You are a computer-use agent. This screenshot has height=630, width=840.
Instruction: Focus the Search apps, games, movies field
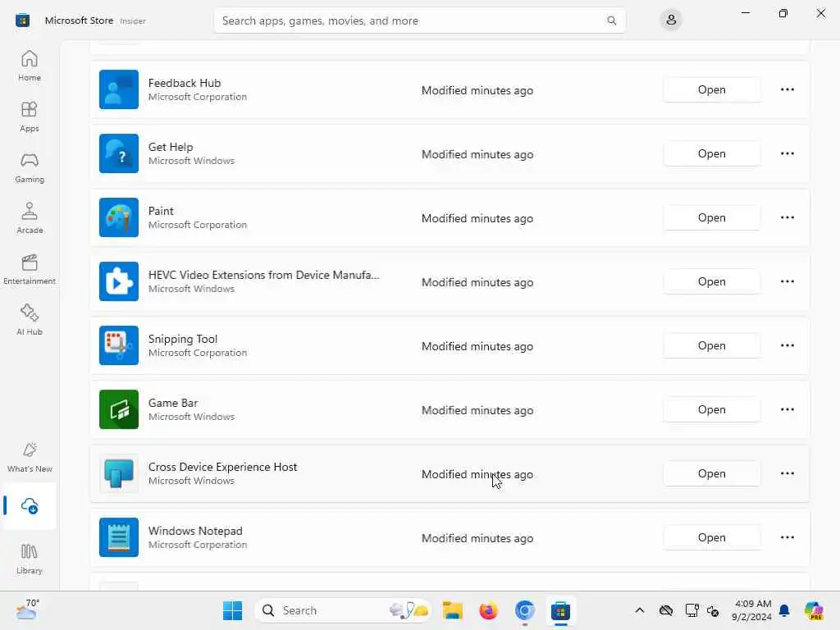click(x=419, y=21)
